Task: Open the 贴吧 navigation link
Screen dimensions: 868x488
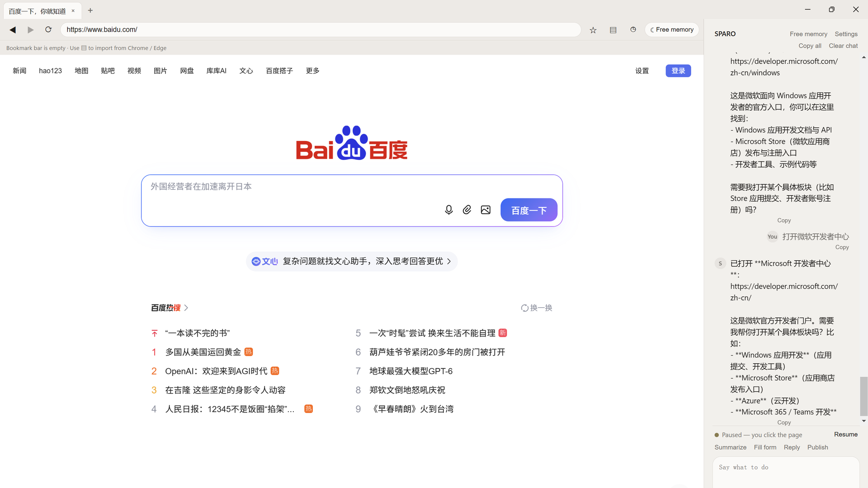Action: tap(108, 71)
